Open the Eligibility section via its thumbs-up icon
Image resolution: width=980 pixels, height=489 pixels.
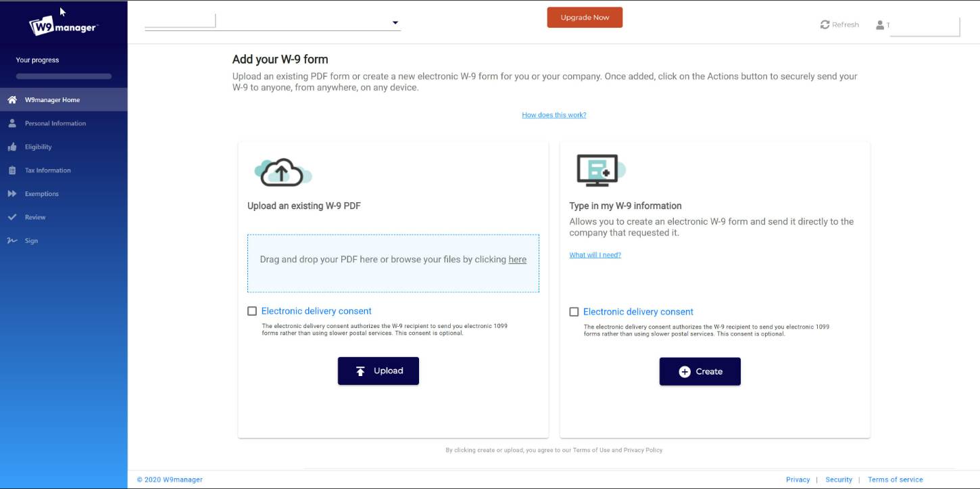(12, 147)
